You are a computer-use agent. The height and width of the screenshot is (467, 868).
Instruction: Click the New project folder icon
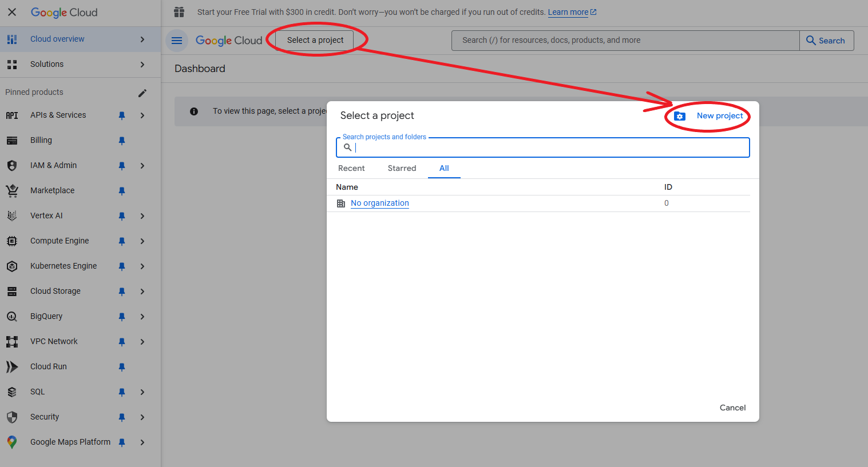(x=680, y=116)
